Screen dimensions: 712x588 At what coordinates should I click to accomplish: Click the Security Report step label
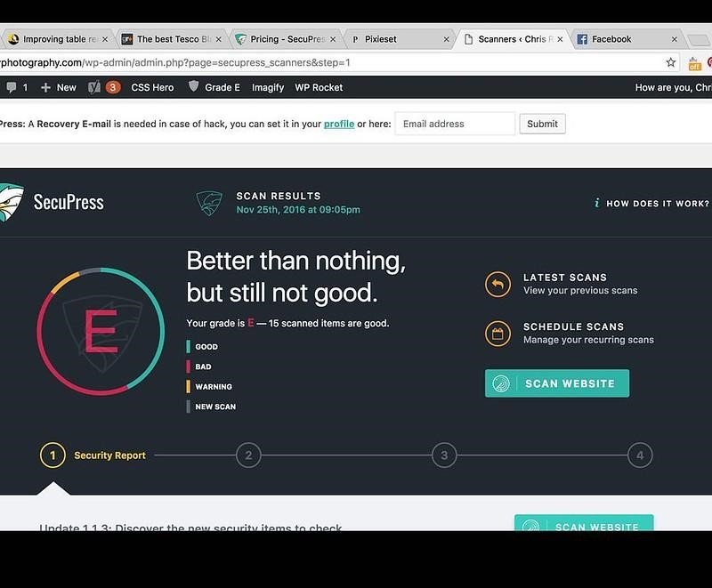[x=109, y=455]
